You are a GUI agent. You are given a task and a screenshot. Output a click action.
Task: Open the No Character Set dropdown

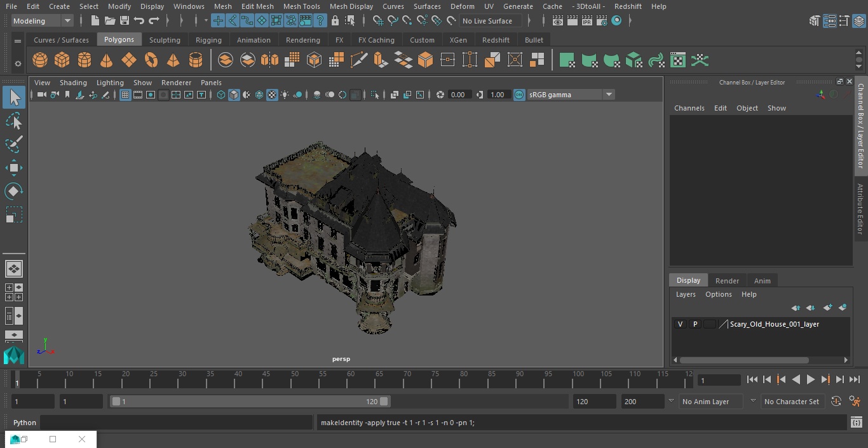pos(792,402)
